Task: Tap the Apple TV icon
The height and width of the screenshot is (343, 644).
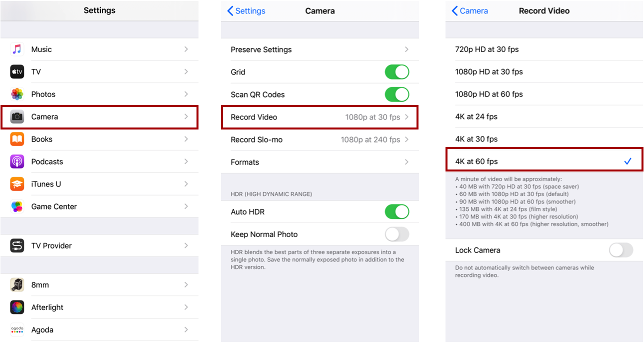Action: point(17,72)
